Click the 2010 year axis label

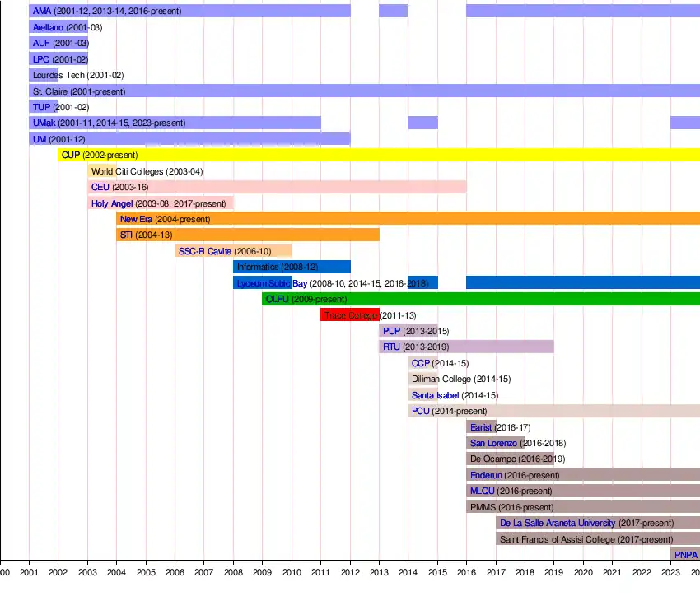tap(292, 572)
